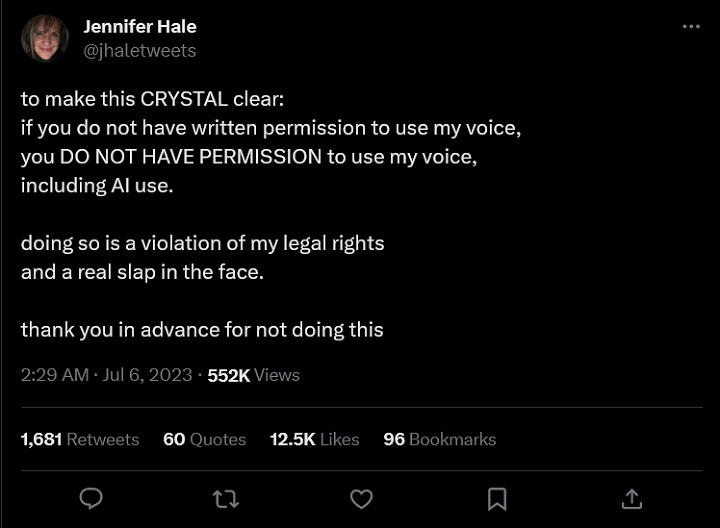Click the "including AI use." text line

(x=97, y=185)
